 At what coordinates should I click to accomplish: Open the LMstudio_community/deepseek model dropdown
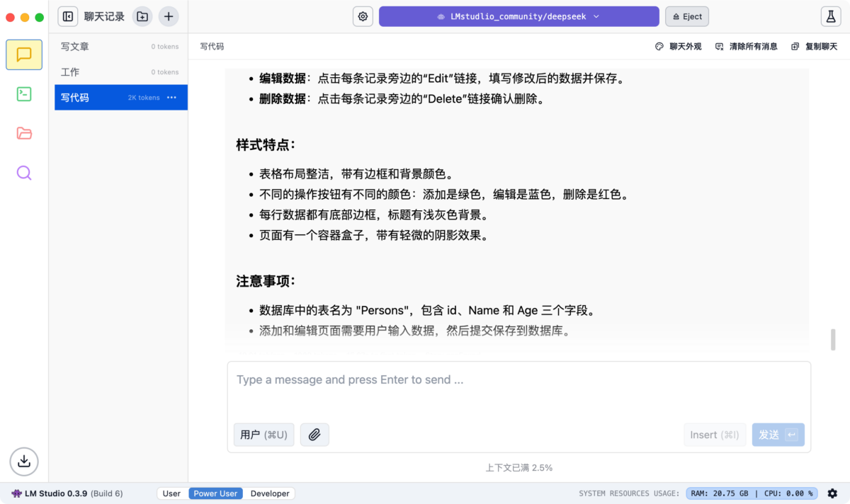518,16
